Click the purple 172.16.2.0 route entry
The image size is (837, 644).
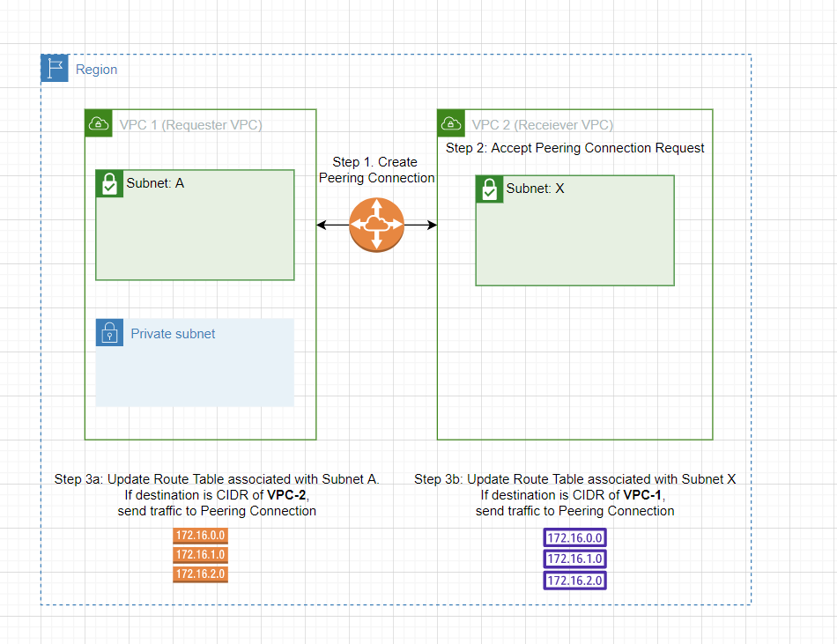pyautogui.click(x=574, y=580)
